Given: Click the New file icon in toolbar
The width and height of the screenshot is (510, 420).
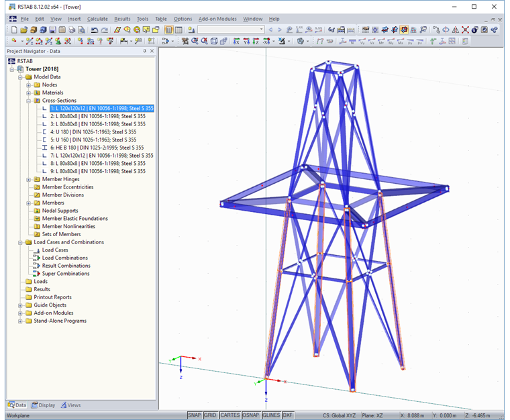Looking at the screenshot, I should (13, 30).
